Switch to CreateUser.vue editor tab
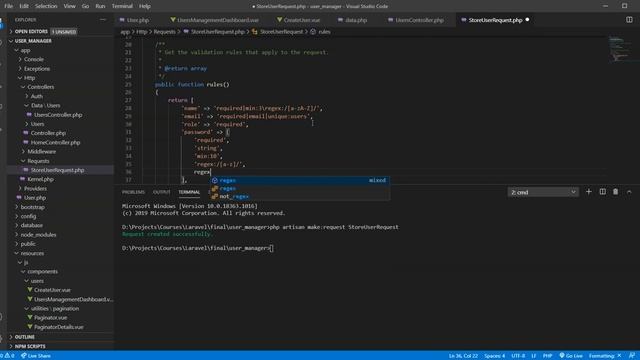640x360 pixels. [x=302, y=20]
